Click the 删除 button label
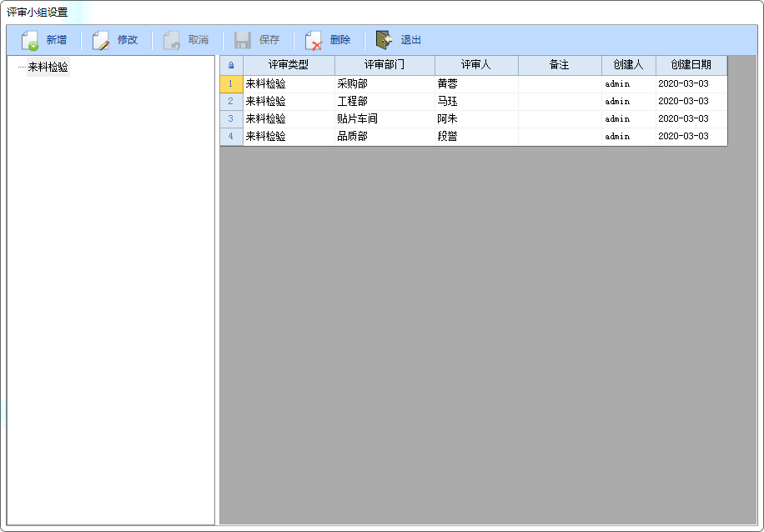Image resolution: width=764 pixels, height=532 pixels. [x=340, y=40]
